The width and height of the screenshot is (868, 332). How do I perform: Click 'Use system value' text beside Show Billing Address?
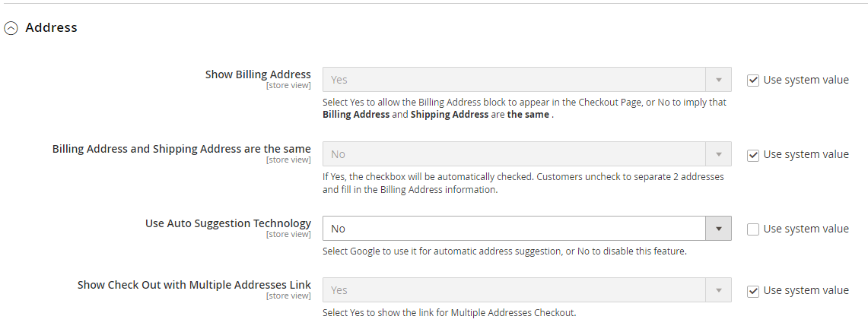click(806, 80)
